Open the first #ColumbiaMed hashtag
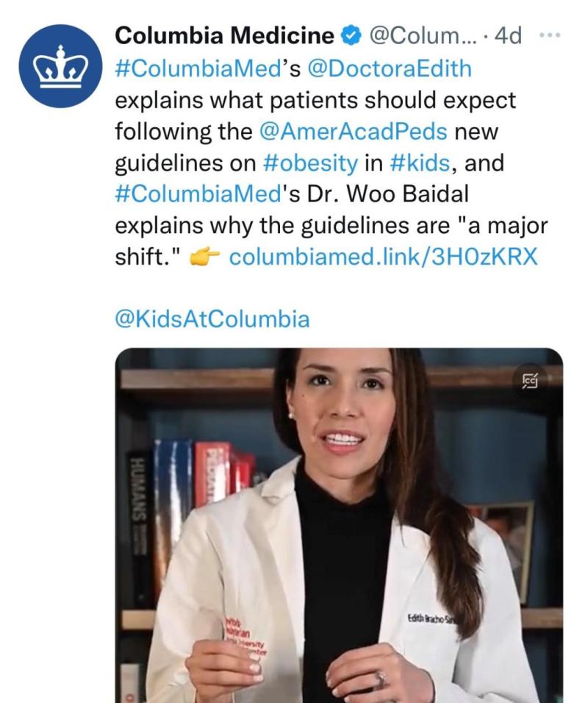The height and width of the screenshot is (703, 588). 196,69
